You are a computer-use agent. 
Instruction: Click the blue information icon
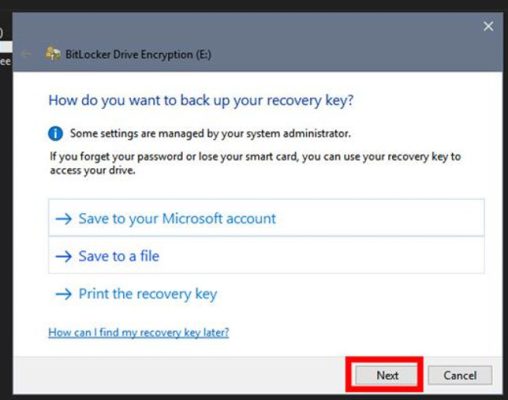click(x=55, y=134)
